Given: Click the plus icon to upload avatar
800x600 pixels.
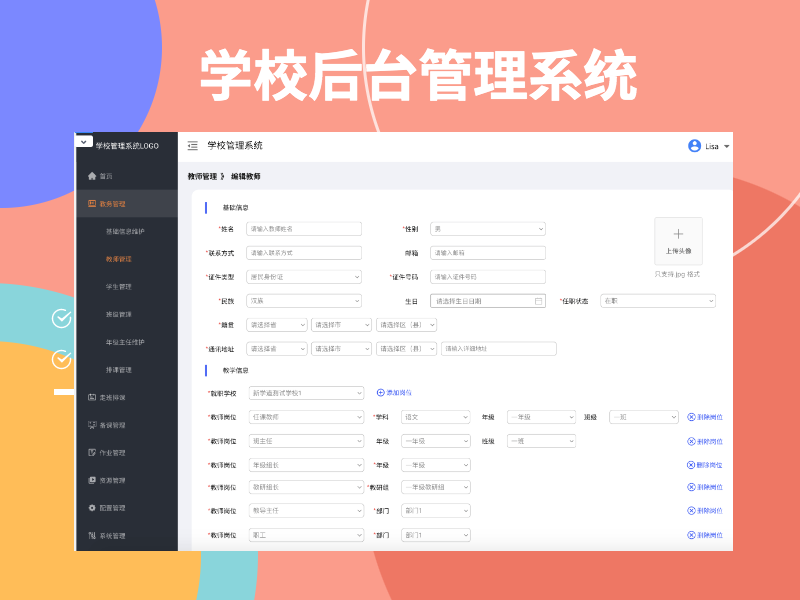Looking at the screenshot, I should tap(678, 234).
